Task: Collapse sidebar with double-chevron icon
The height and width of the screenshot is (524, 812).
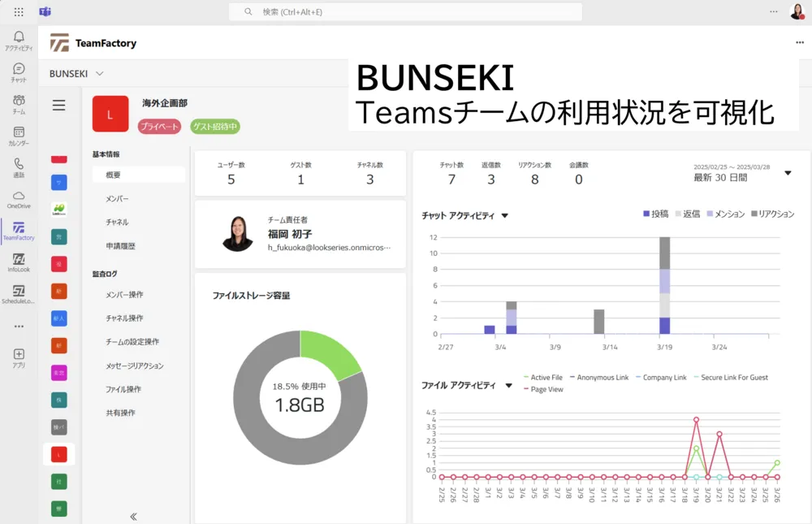Action: pyautogui.click(x=134, y=516)
